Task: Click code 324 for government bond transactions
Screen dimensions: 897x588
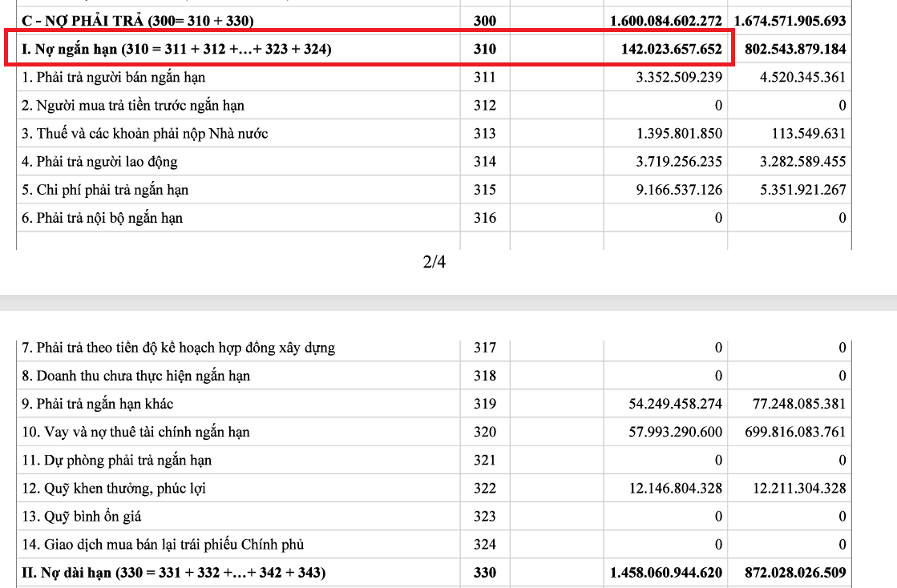Action: pyautogui.click(x=485, y=545)
